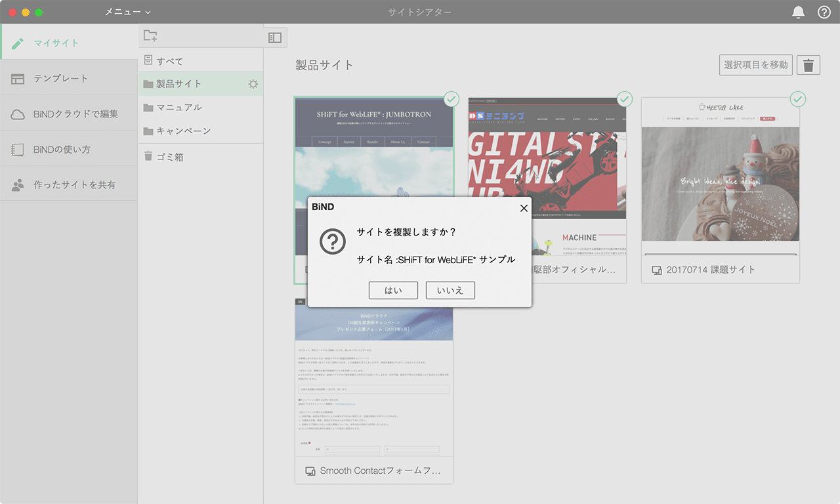Click the 20170714 課題サイト label

coord(711,270)
